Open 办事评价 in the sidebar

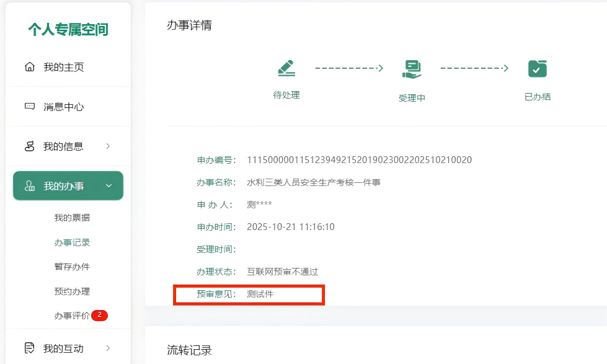point(72,316)
